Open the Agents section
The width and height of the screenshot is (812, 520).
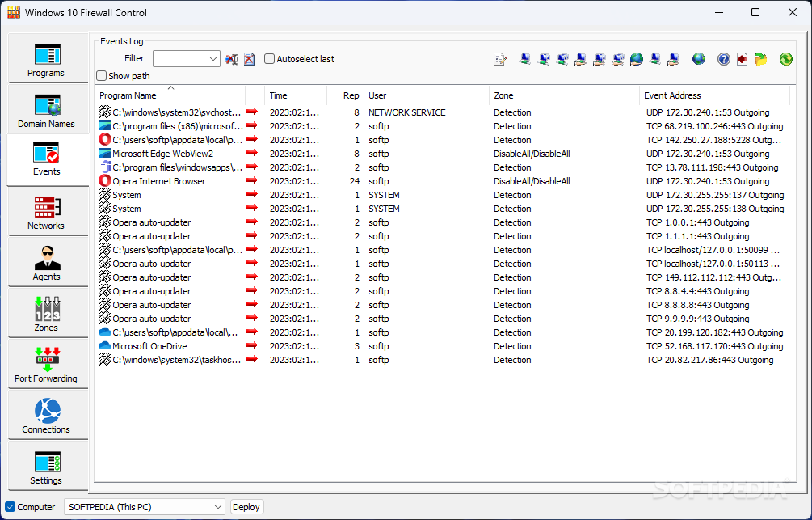point(47,262)
